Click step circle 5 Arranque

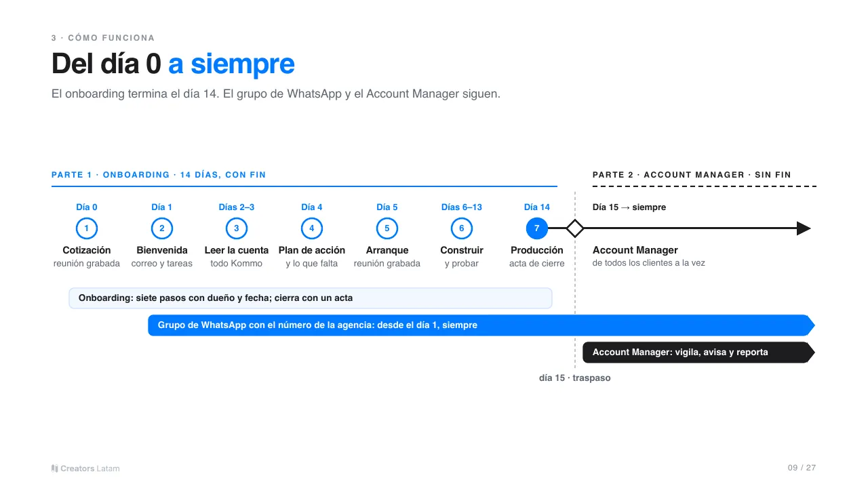click(x=387, y=228)
